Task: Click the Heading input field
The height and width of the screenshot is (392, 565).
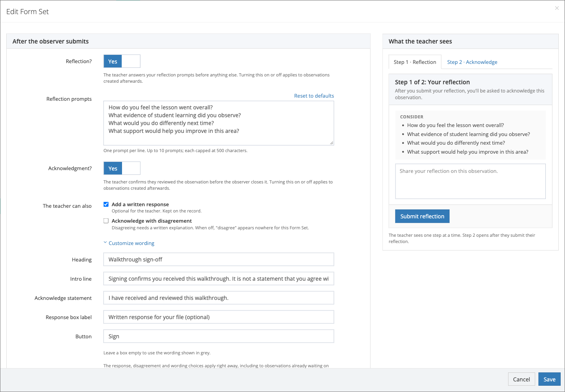Action: tap(219, 259)
